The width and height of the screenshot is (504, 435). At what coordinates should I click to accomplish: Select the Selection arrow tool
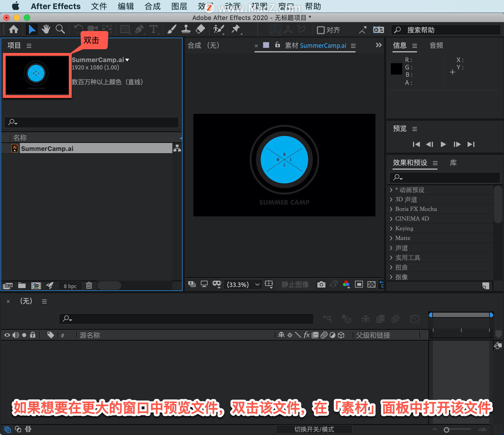[32, 29]
